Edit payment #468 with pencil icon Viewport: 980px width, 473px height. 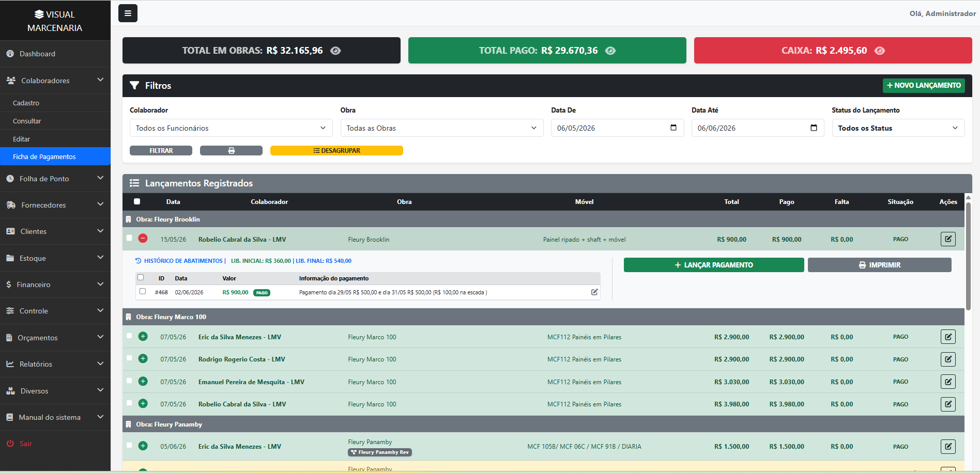(594, 292)
